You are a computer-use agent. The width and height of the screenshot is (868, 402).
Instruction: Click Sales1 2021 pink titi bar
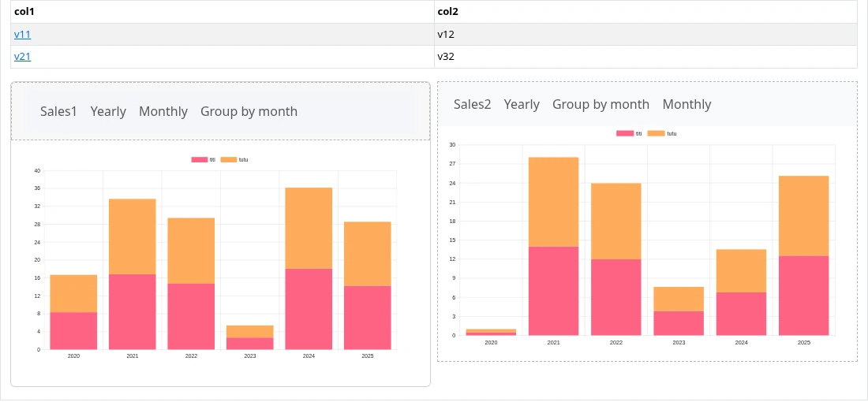(133, 312)
